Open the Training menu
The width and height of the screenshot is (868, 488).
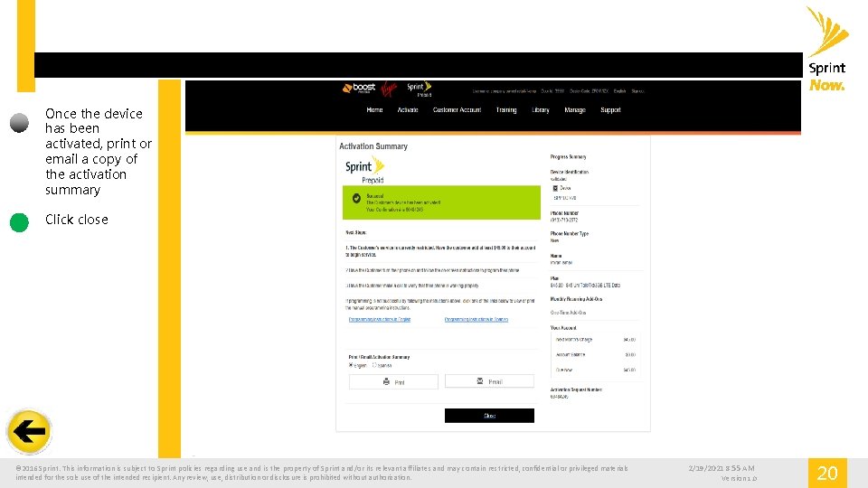tap(506, 110)
